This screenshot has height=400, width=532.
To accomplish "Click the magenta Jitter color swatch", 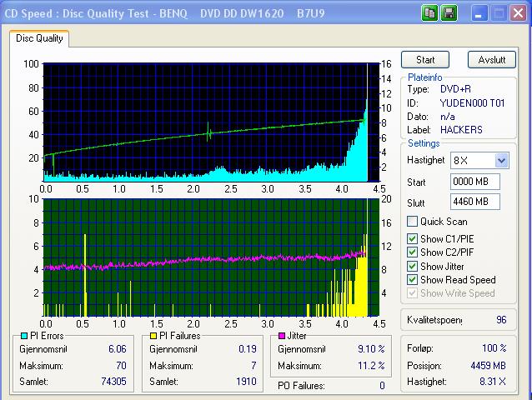I will coord(282,336).
